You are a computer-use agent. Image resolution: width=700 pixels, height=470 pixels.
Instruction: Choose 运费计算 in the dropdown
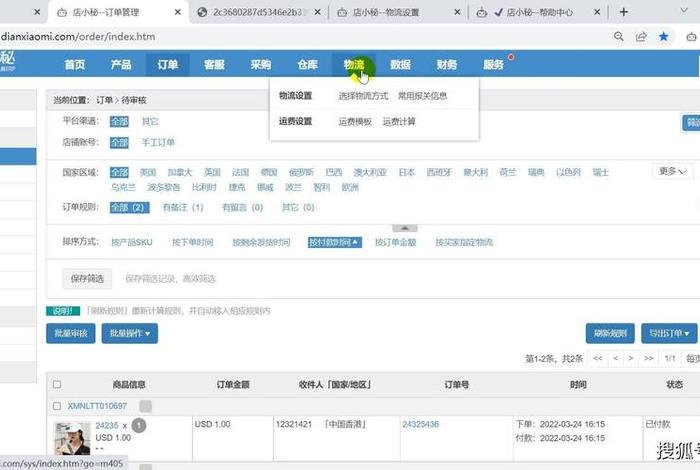click(x=399, y=121)
